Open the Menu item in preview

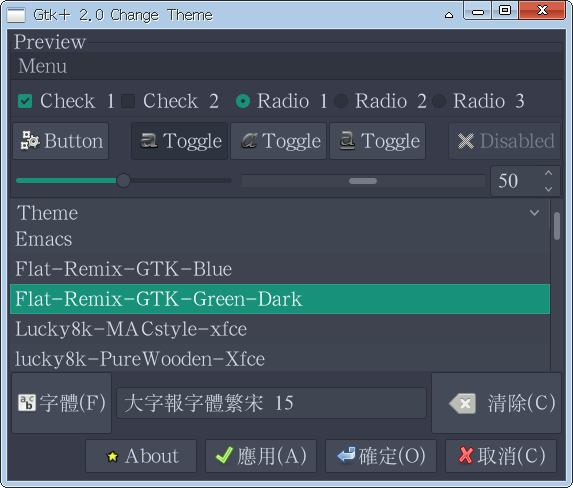[x=42, y=66]
